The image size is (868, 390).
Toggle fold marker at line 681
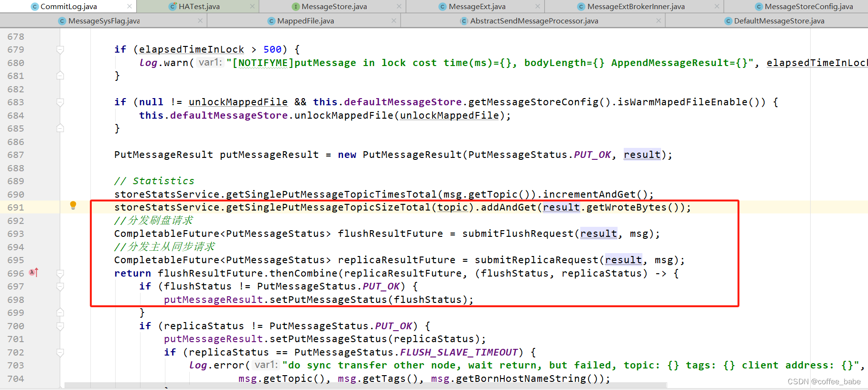(x=60, y=76)
